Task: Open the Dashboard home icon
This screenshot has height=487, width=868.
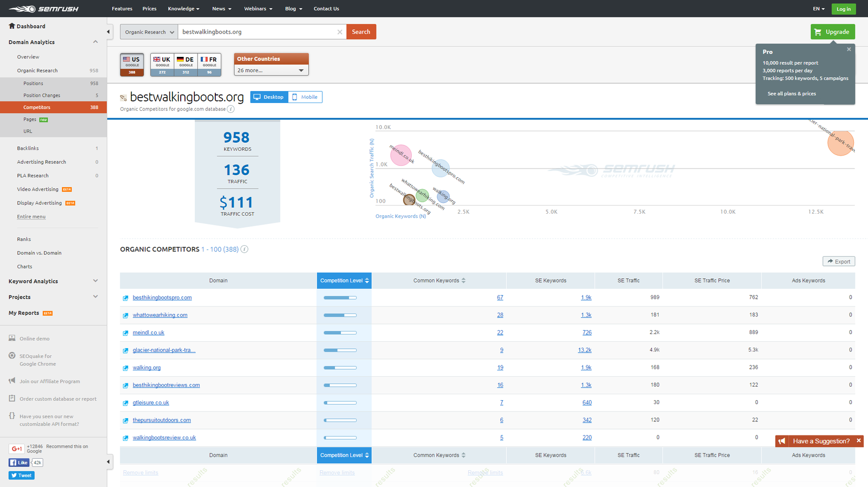Action: (12, 25)
